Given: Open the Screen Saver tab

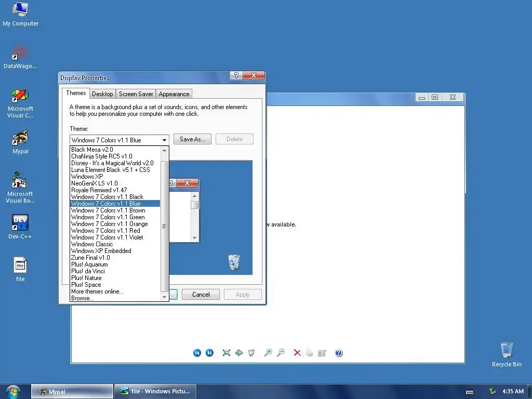Looking at the screenshot, I should pyautogui.click(x=136, y=94).
